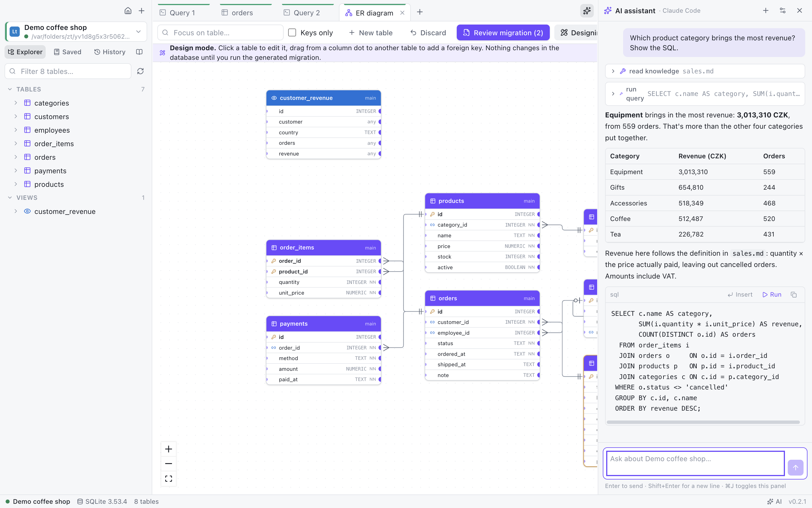Click the SQL block horizontal scrollbar
812x508 pixels.
(x=703, y=422)
